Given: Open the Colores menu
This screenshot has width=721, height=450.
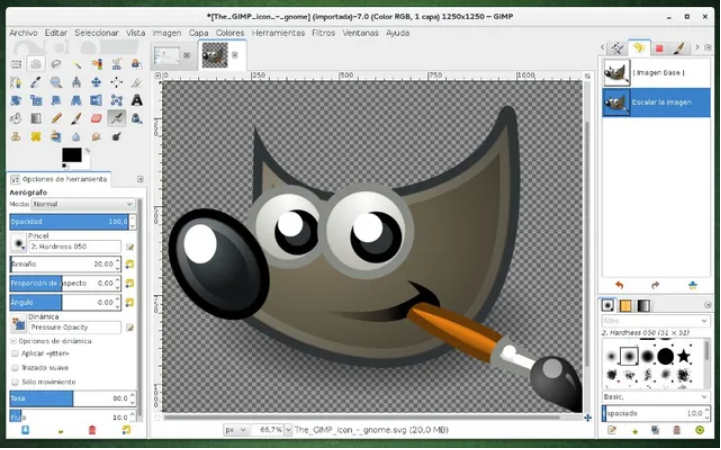Looking at the screenshot, I should [x=230, y=32].
